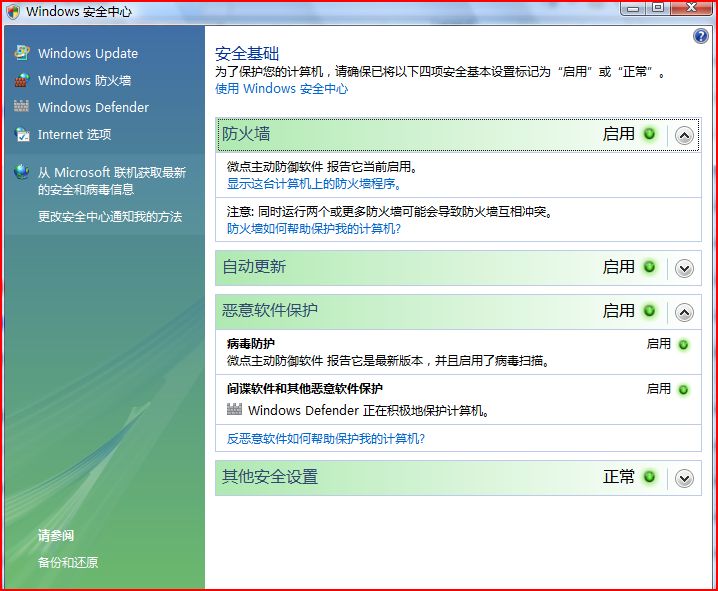
Task: Click the 启用 text beside 病毒防护
Action: [659, 344]
